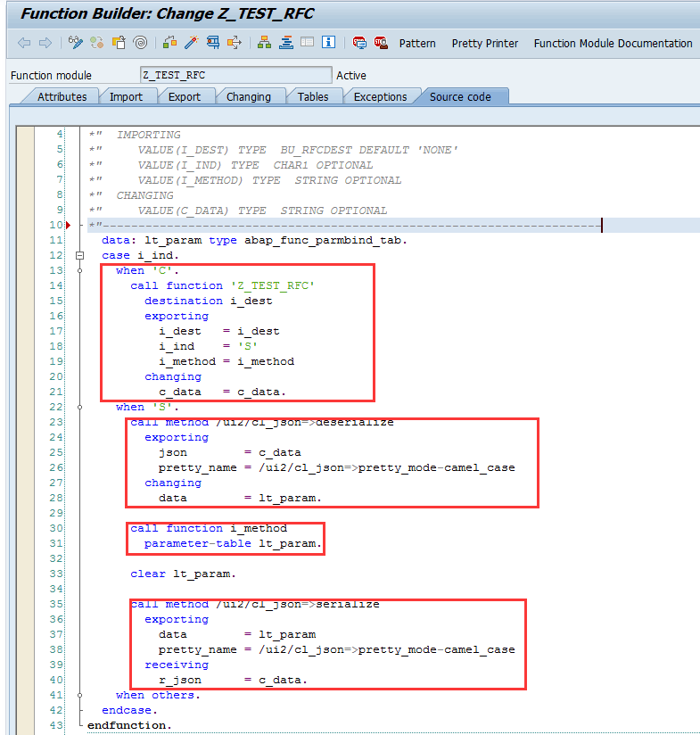Viewport: 700px width, 735px height.
Task: Select the Attributes tab
Action: click(x=62, y=96)
